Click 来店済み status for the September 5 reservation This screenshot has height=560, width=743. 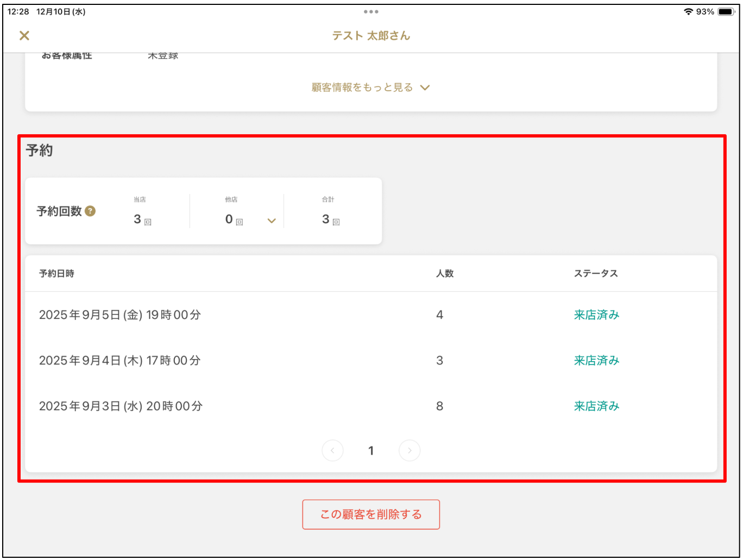tap(596, 315)
